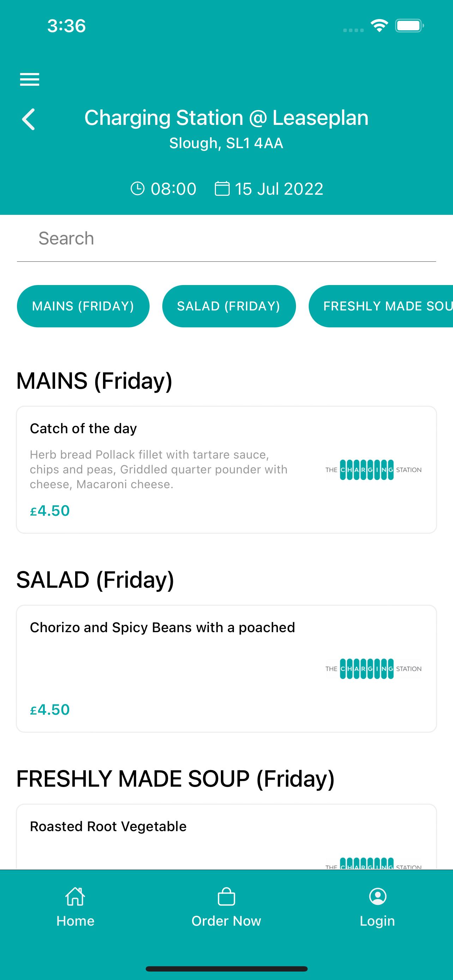Open the Roasted Root Vegetable soup item
The image size is (453, 980).
coord(226,836)
